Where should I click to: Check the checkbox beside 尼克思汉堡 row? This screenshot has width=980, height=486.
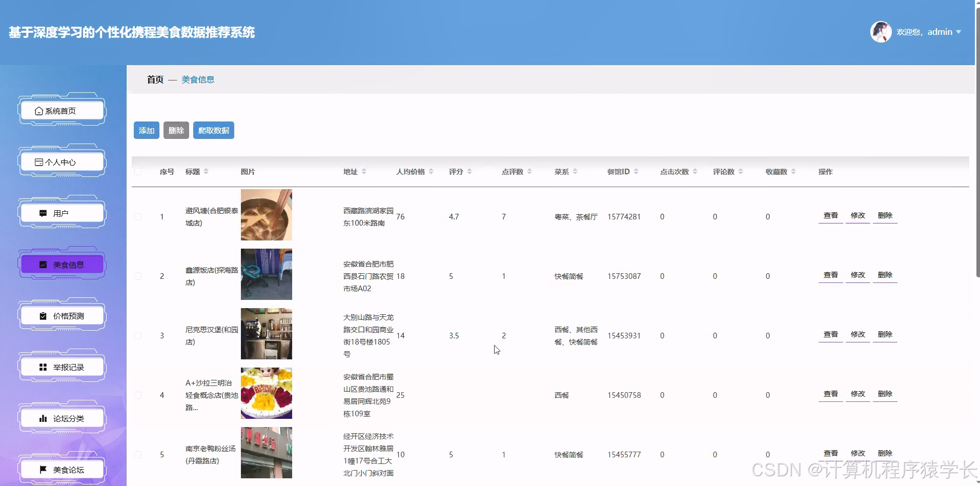[x=137, y=335]
